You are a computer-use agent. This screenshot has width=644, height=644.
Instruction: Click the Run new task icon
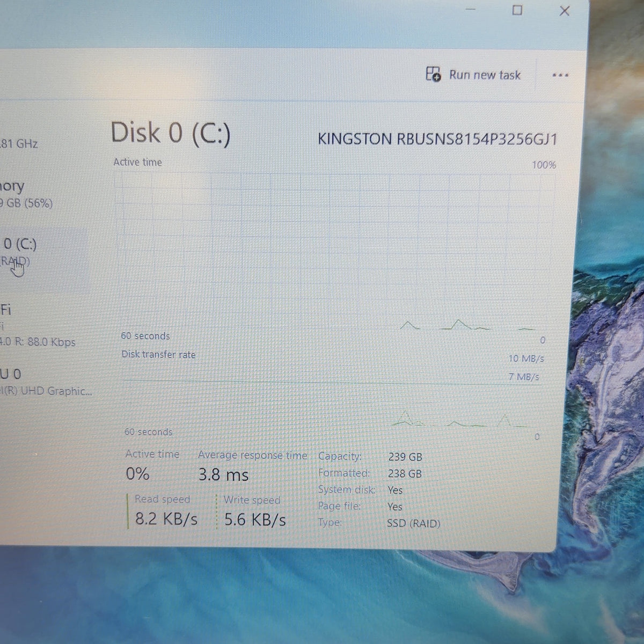433,74
